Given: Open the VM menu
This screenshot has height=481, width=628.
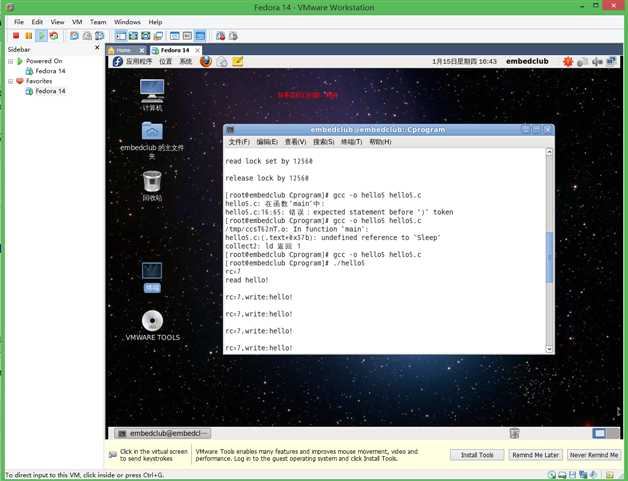Looking at the screenshot, I should [x=77, y=22].
